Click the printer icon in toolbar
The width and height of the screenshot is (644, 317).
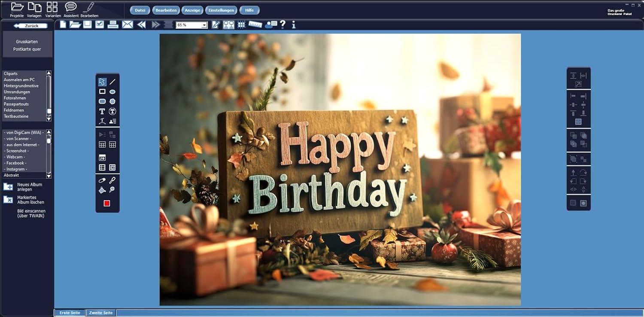[113, 24]
